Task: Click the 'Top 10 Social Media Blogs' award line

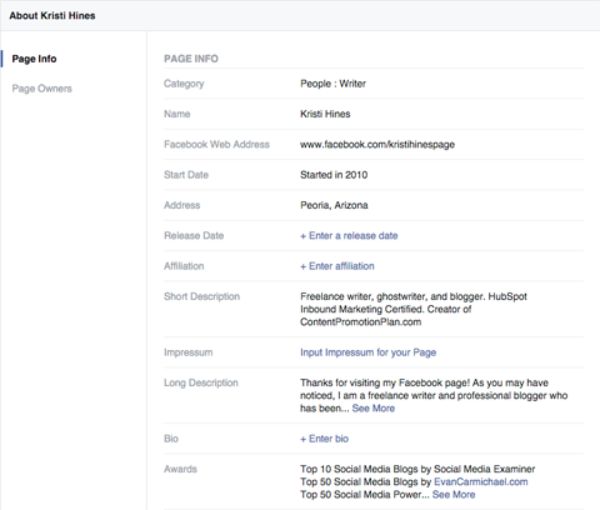Action: pyautogui.click(x=417, y=469)
